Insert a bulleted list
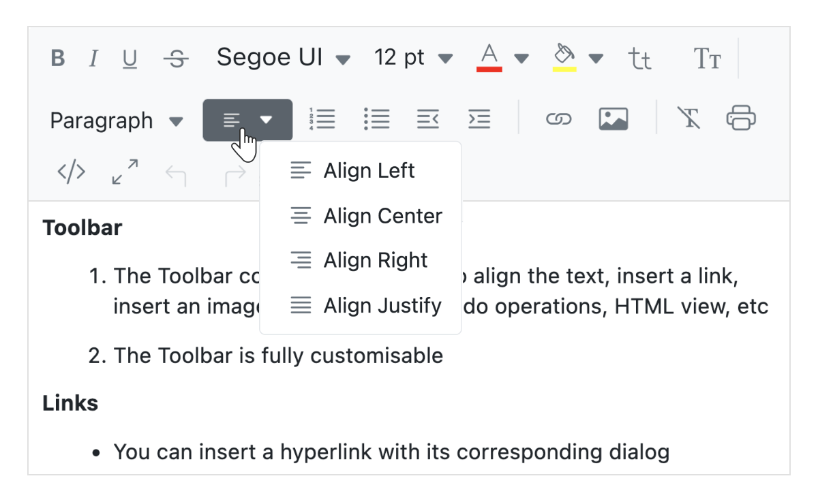818x504 pixels. click(376, 119)
